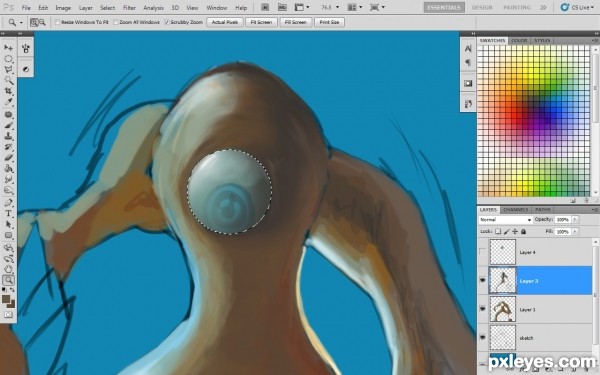Select the Elliptical Marquee tool
The height and width of the screenshot is (375, 600).
8,59
